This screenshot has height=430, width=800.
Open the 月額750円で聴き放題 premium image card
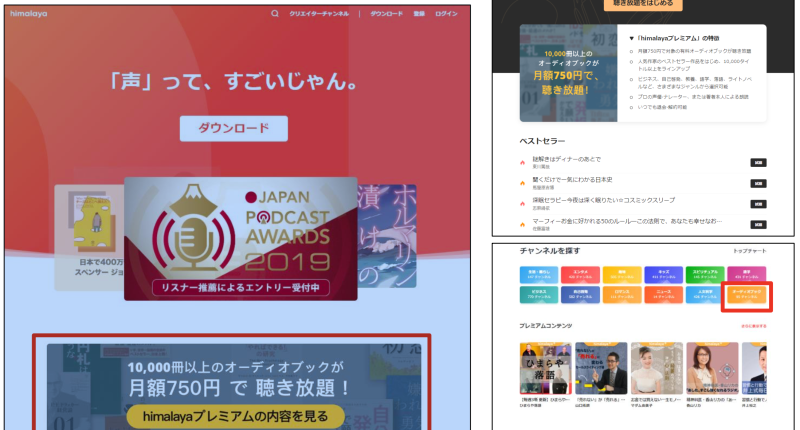click(x=568, y=73)
